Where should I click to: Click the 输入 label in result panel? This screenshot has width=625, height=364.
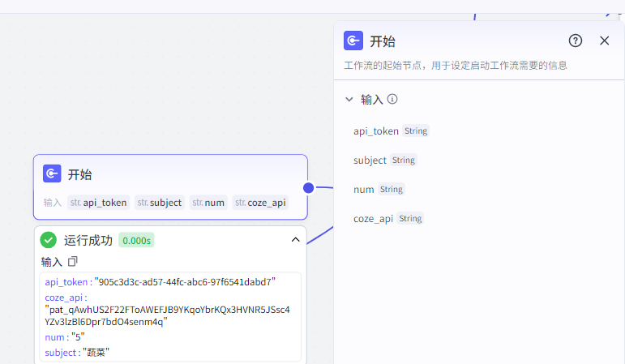tap(52, 262)
